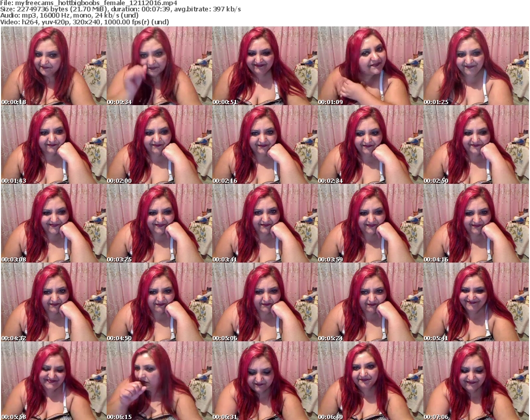
Task: Open the frame stamped 00:02:34
Action: point(371,144)
